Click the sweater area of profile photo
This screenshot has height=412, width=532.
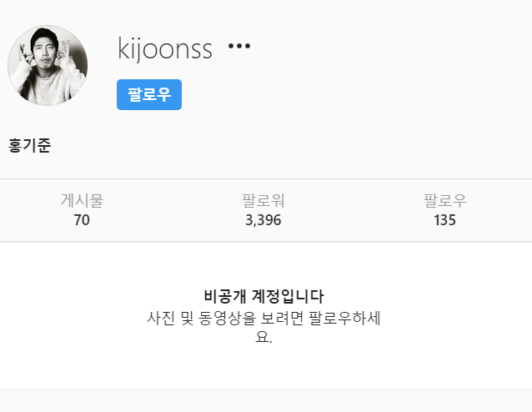48,87
